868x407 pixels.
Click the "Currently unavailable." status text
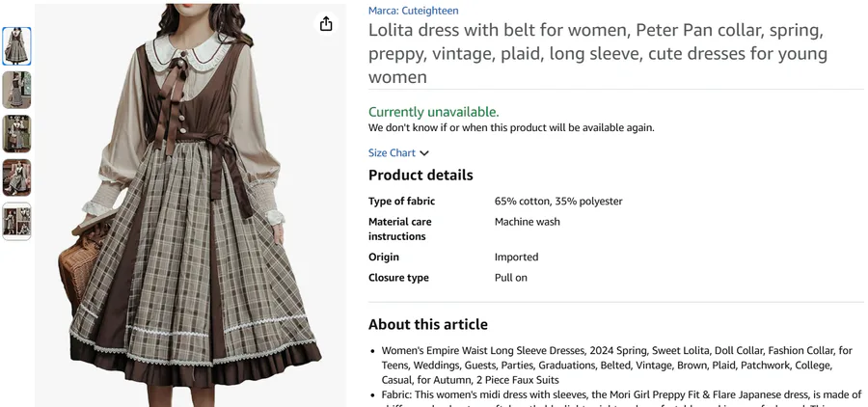pos(433,112)
